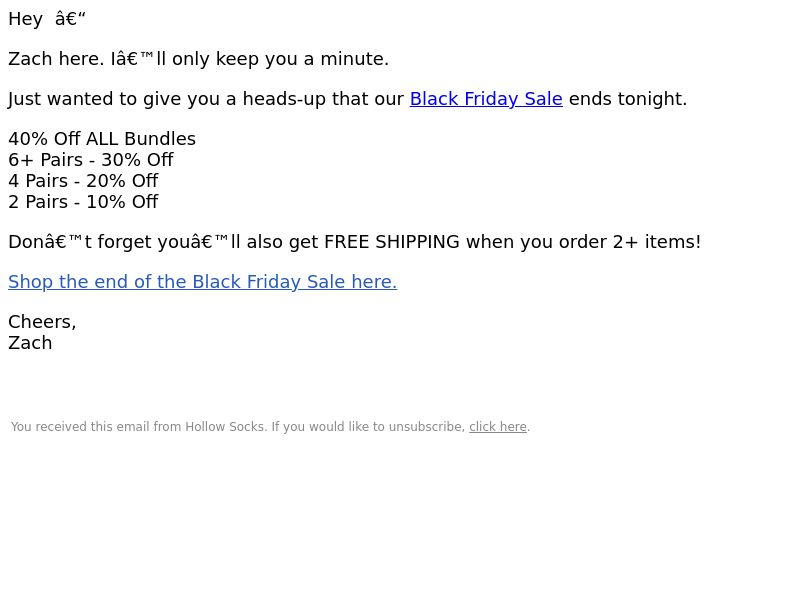This screenshot has height=600, width=800.
Task: Open the Black Friday Sale link
Action: pos(486,99)
